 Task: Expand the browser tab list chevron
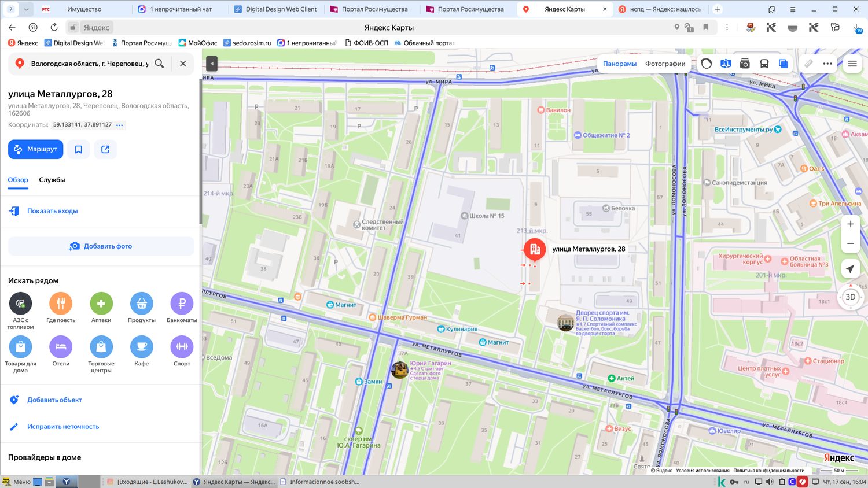[x=27, y=9]
